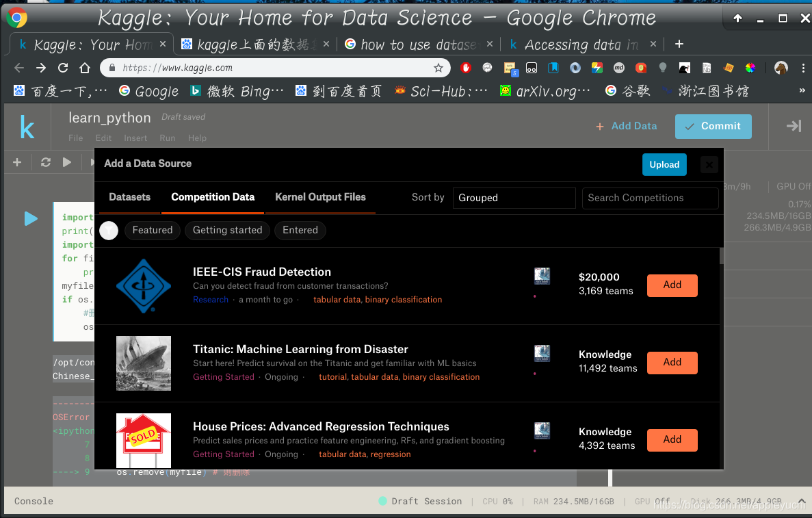Select the Competition Data tab

coord(213,197)
